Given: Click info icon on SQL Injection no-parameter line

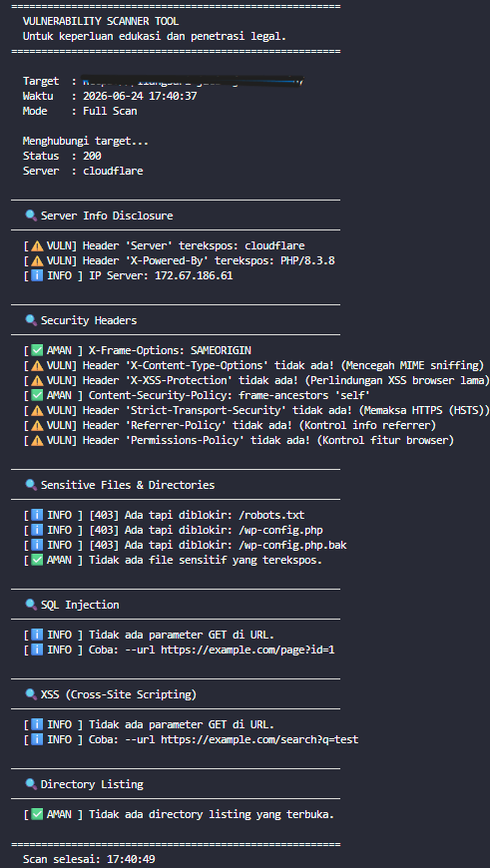Looking at the screenshot, I should point(37,635).
